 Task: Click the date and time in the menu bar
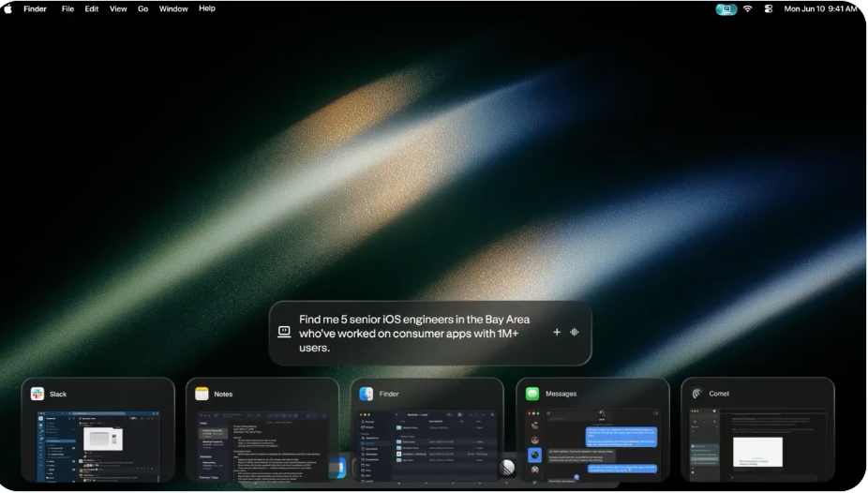(819, 8)
